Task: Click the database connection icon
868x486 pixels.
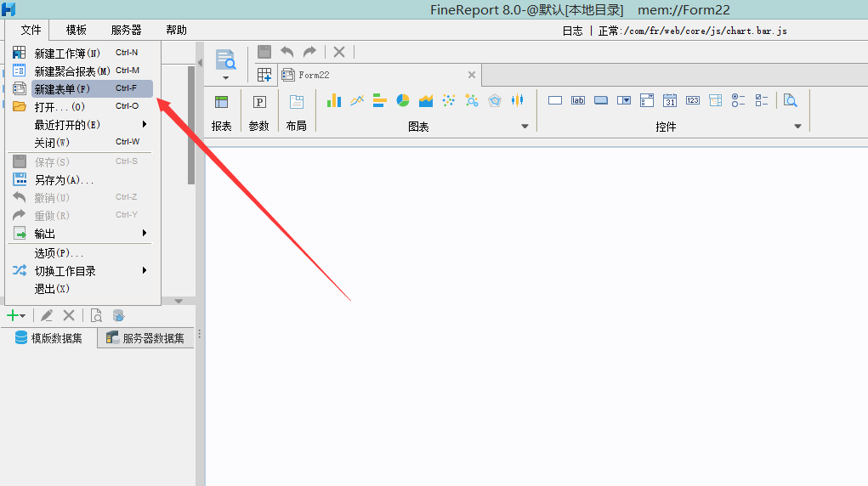Action: [x=118, y=315]
